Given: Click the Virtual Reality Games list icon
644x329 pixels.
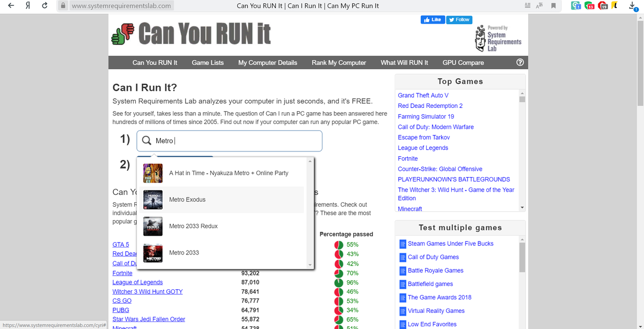Looking at the screenshot, I should pyautogui.click(x=402, y=311).
